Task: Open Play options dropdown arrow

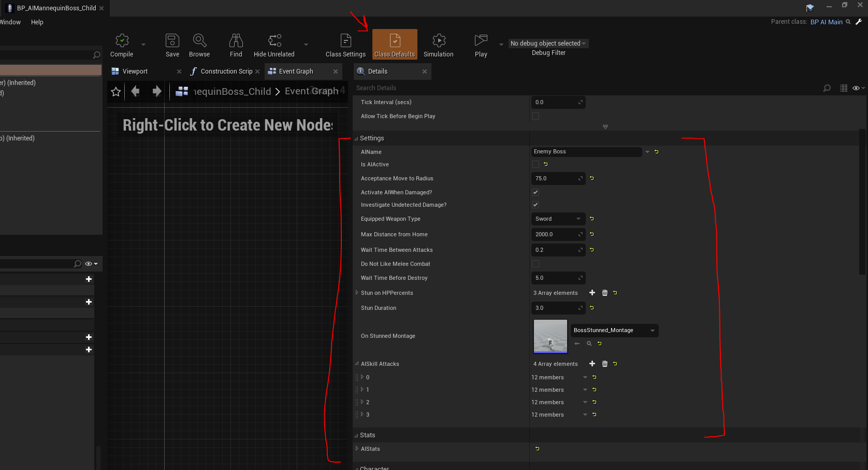Action: pyautogui.click(x=501, y=45)
